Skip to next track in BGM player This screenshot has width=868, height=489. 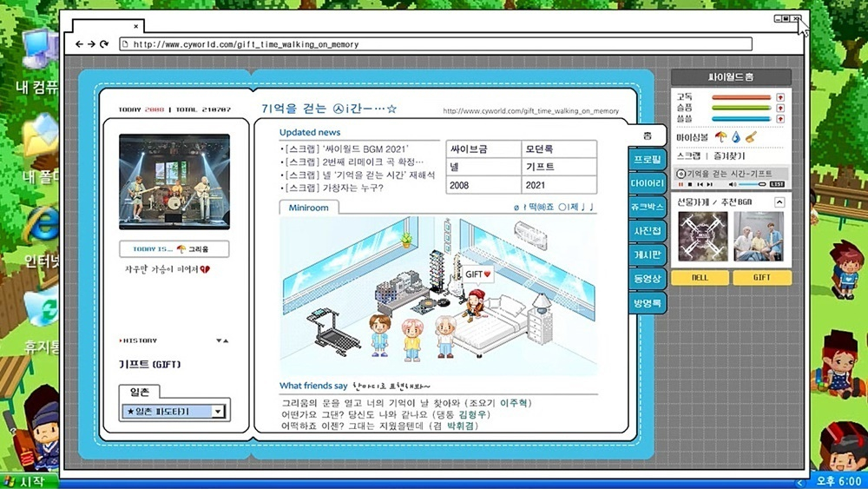(710, 184)
